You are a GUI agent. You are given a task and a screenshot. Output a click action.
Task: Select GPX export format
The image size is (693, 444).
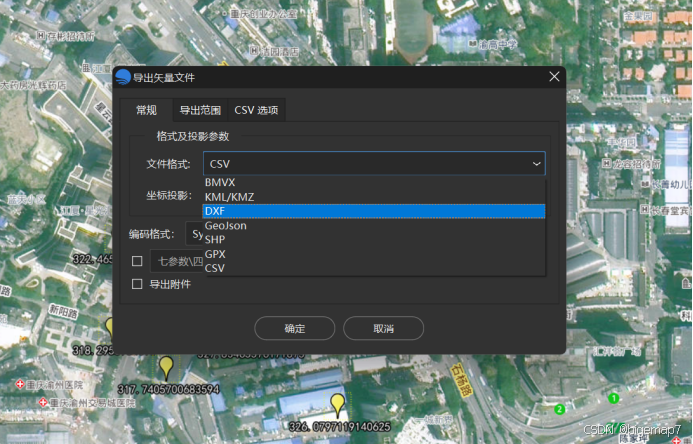[x=373, y=254]
